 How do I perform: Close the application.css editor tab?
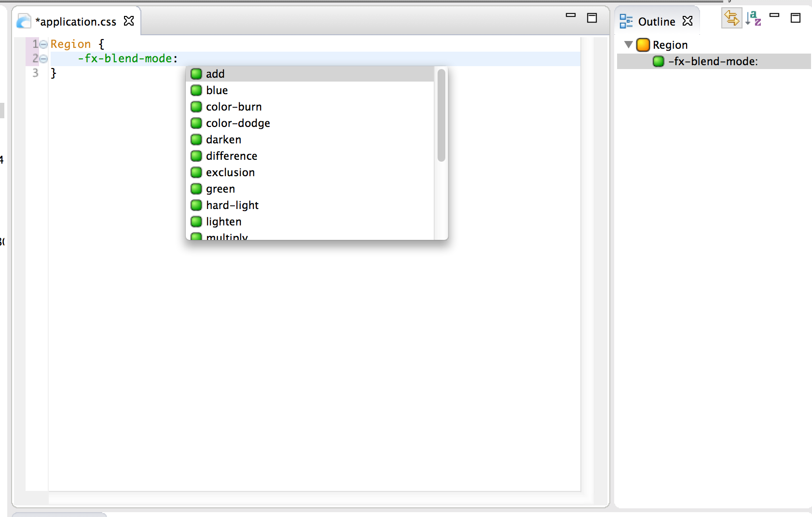pos(129,21)
